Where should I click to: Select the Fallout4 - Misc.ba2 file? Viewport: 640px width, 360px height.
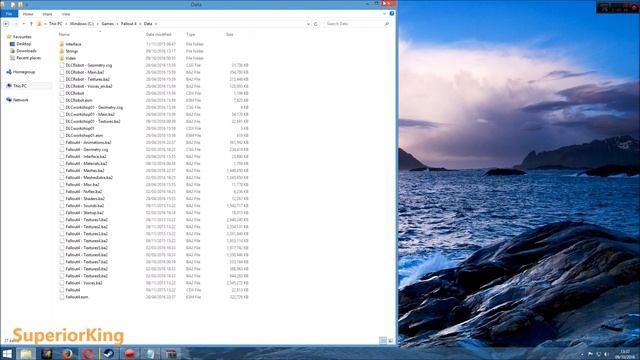(82, 184)
